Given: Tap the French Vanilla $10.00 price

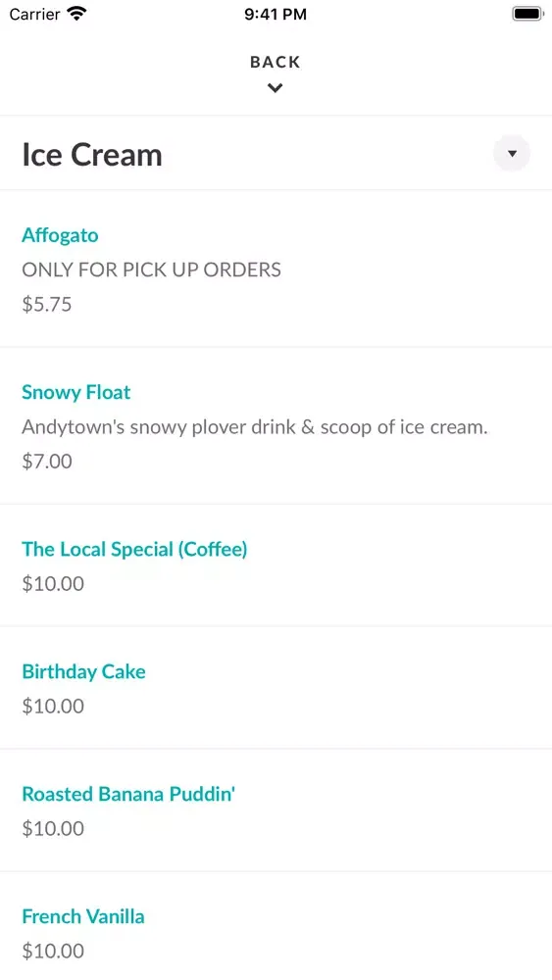Looking at the screenshot, I should [x=53, y=952].
